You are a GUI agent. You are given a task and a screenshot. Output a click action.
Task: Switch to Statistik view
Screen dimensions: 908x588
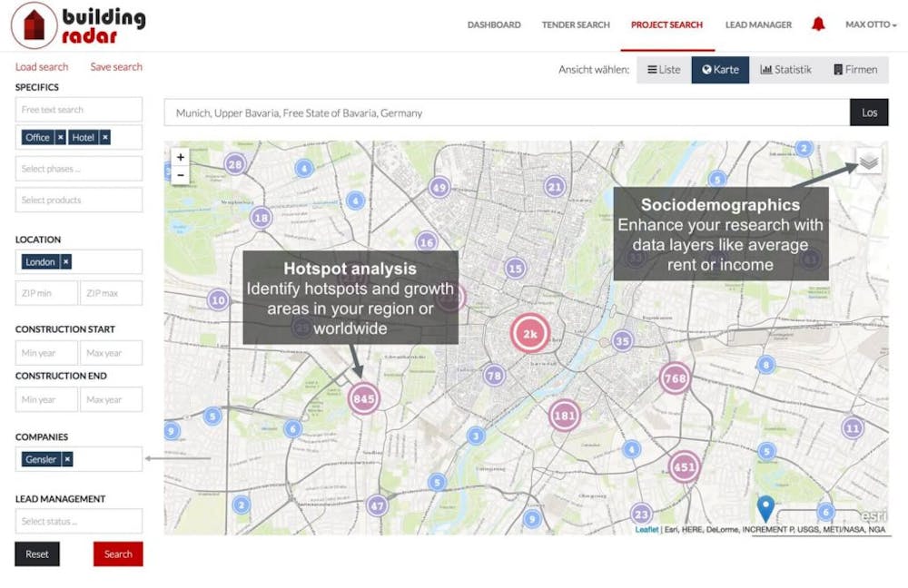pyautogui.click(x=785, y=69)
